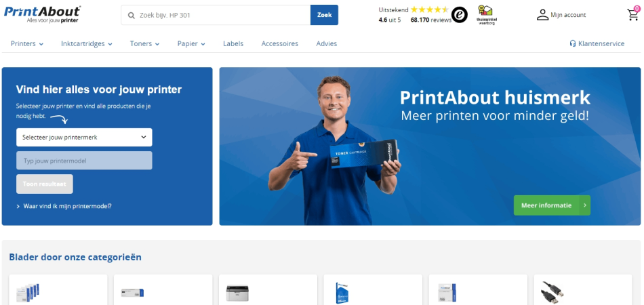Click the Meer informatie button
Viewport: 644px width, 305px height.
tap(552, 205)
